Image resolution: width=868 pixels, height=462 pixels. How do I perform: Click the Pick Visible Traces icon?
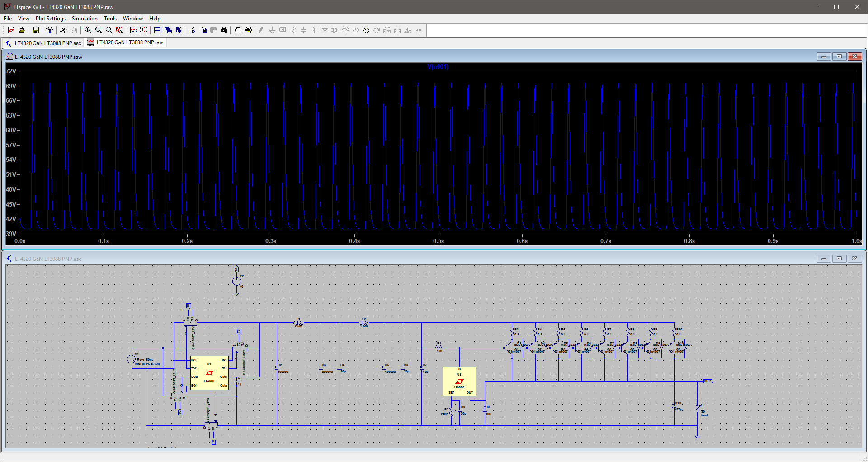pyautogui.click(x=133, y=30)
